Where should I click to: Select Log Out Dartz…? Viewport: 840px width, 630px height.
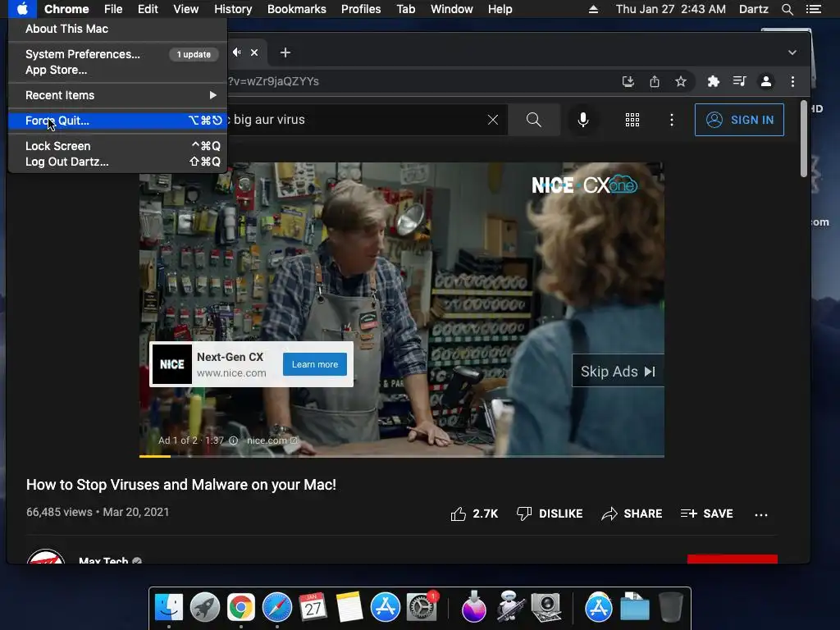pos(117,162)
